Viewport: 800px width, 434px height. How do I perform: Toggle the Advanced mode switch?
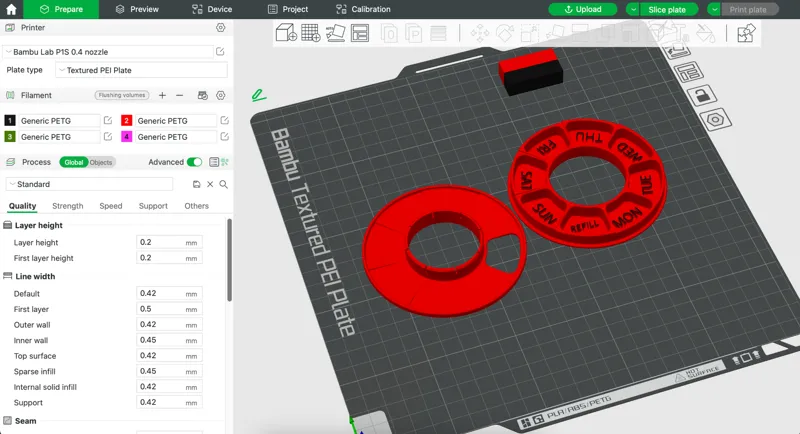194,162
